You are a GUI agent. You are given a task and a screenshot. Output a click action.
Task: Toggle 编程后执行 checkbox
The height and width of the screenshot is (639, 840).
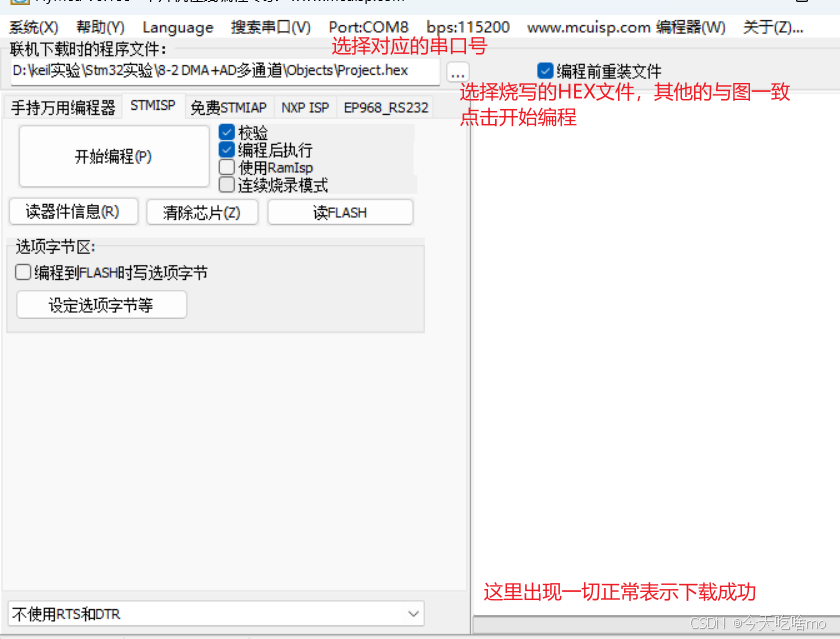227,149
